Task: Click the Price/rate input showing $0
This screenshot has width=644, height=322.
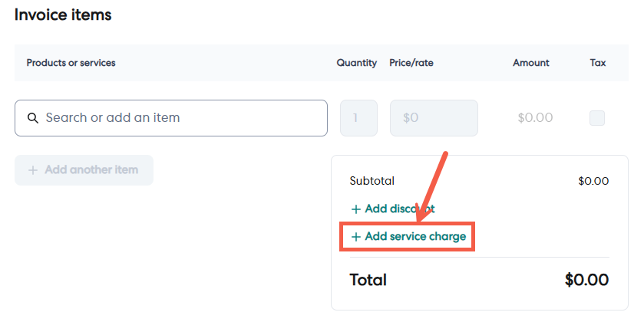Action: pyautogui.click(x=434, y=118)
